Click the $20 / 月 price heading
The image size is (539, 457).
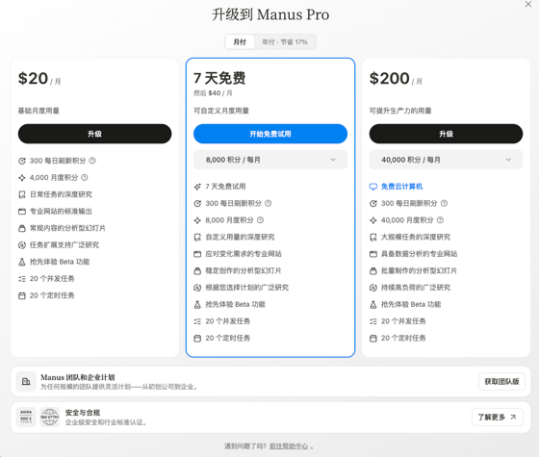coord(40,79)
